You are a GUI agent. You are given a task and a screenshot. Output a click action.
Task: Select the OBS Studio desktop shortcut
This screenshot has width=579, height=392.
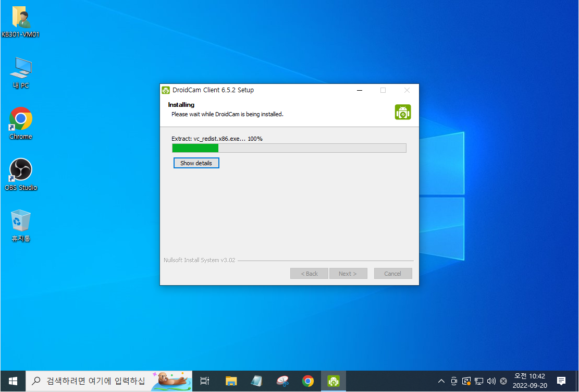point(21,175)
